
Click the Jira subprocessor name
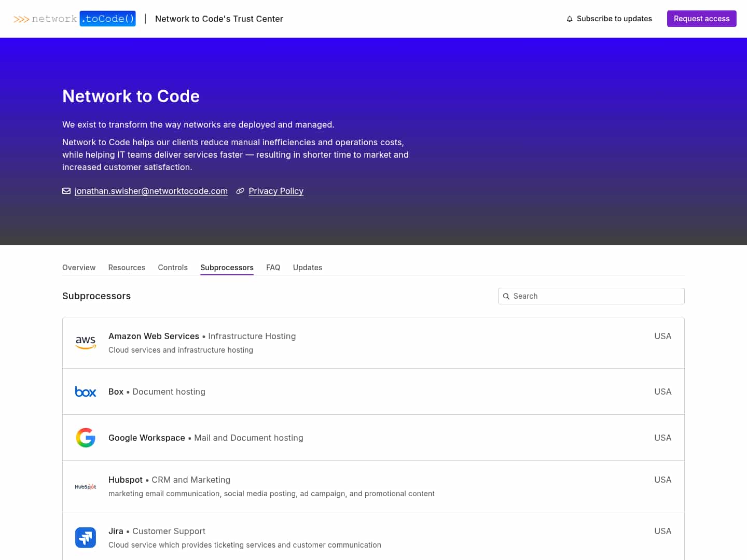(116, 531)
